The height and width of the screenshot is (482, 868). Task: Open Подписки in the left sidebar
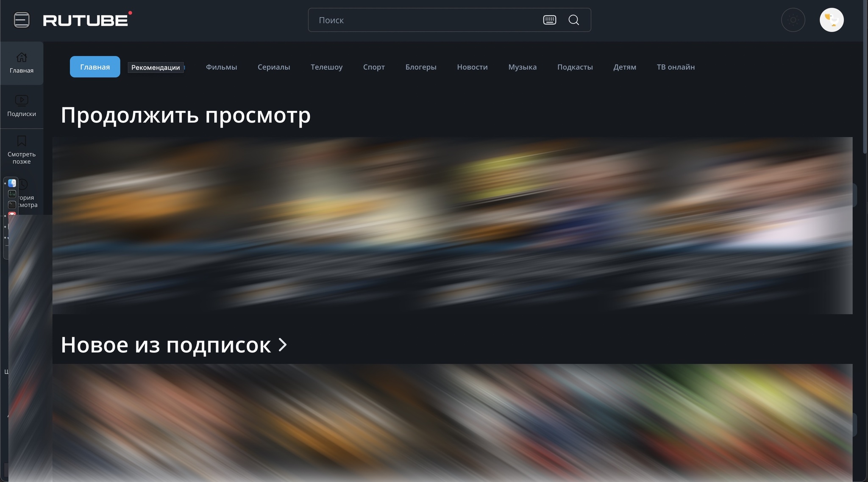(22, 106)
